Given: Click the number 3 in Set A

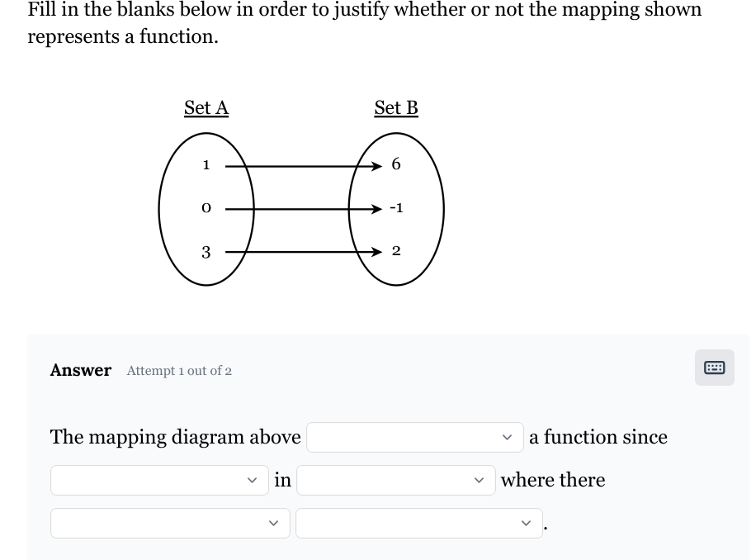Looking at the screenshot, I should (206, 251).
